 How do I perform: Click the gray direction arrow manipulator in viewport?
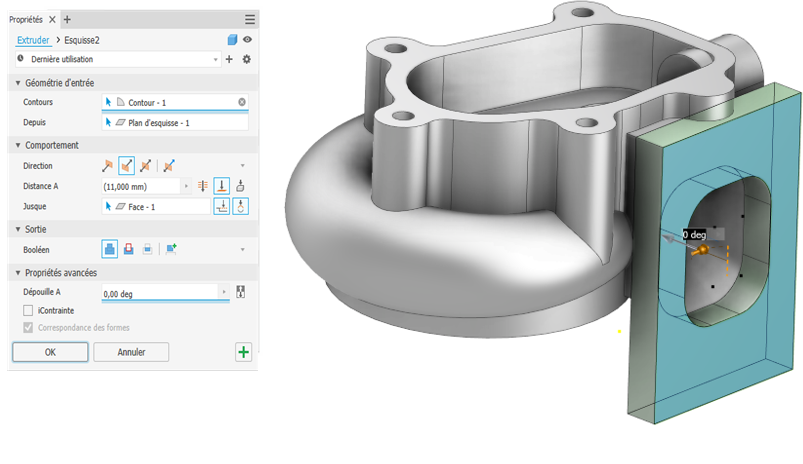coord(669,239)
